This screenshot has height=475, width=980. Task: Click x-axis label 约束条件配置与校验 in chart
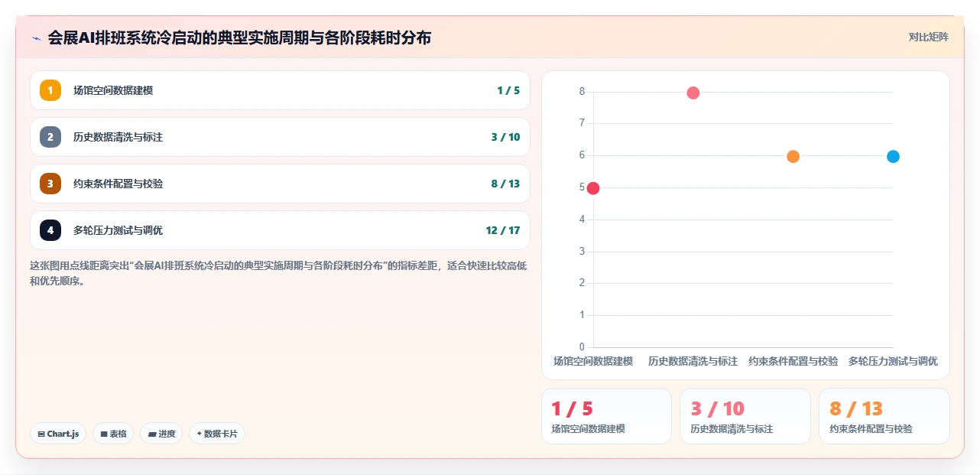[793, 361]
